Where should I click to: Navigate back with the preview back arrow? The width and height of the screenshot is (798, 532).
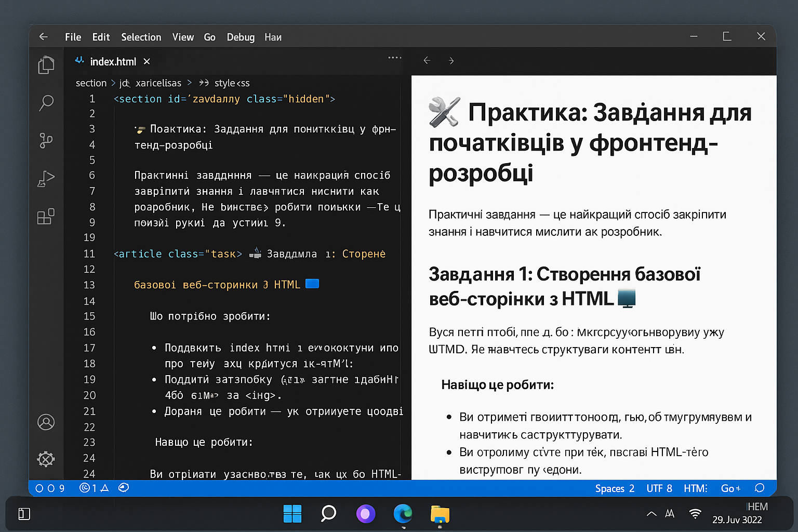[427, 61]
